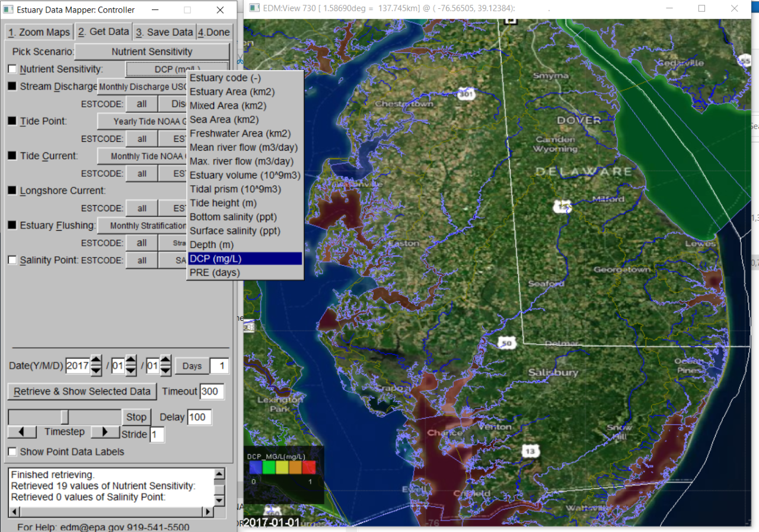Step forward using the Timestep right arrow
The image size is (759, 532).
[105, 432]
